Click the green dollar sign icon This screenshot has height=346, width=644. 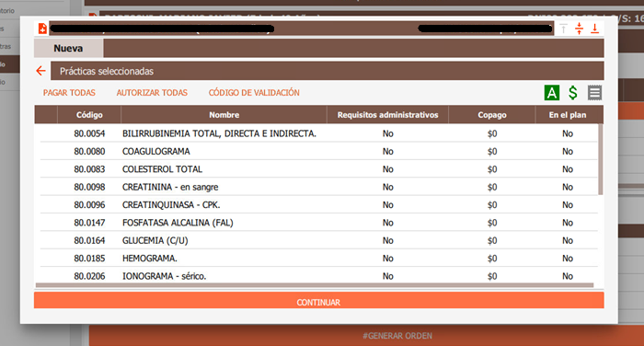pos(573,93)
